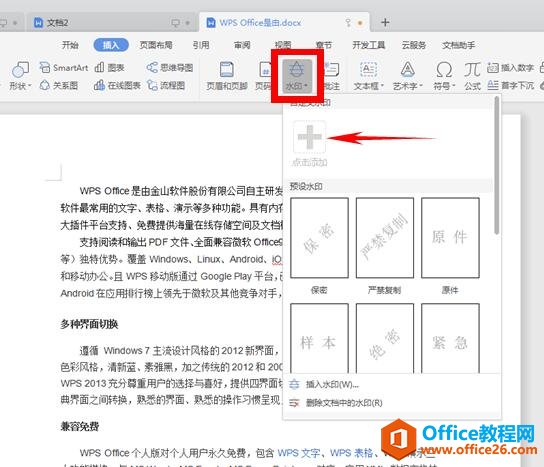Image resolution: width=544 pixels, height=467 pixels.
Task: Open the 文档助手 ribbon tab
Action: click(x=458, y=45)
